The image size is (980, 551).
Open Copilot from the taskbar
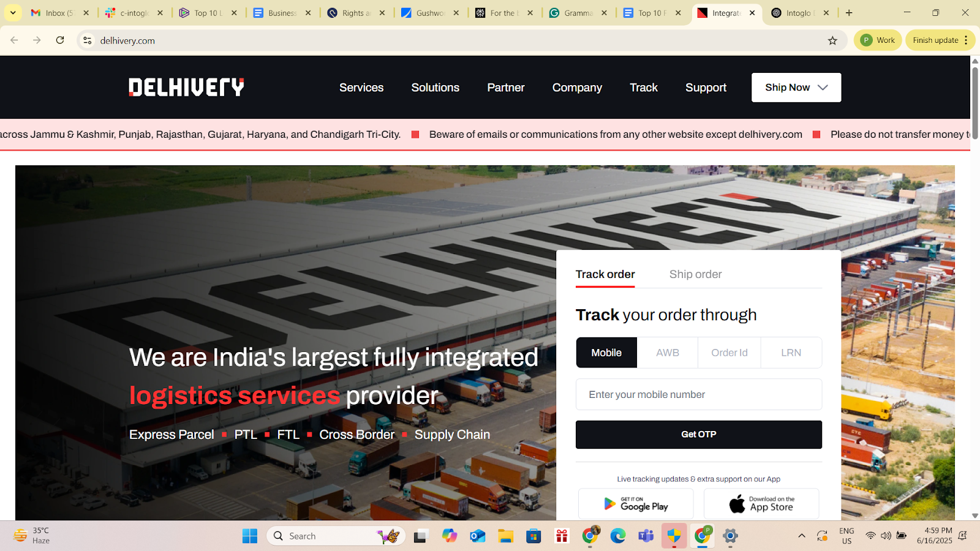(450, 536)
